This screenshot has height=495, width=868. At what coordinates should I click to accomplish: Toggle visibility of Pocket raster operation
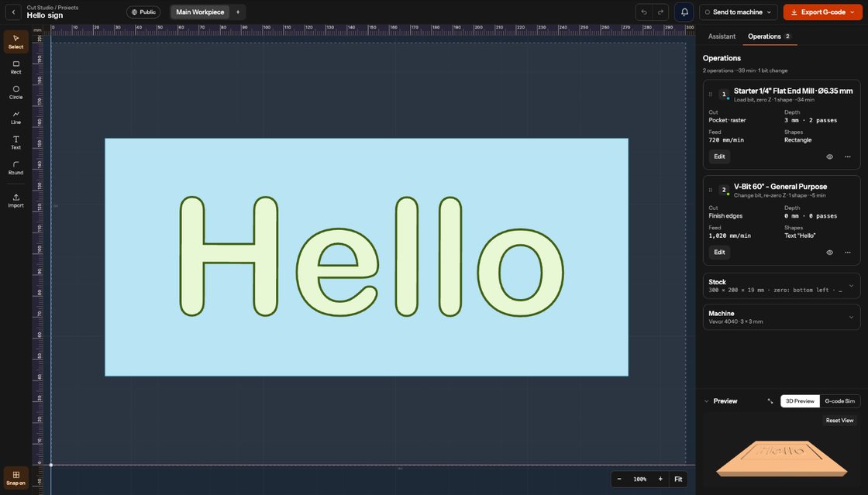pyautogui.click(x=829, y=157)
